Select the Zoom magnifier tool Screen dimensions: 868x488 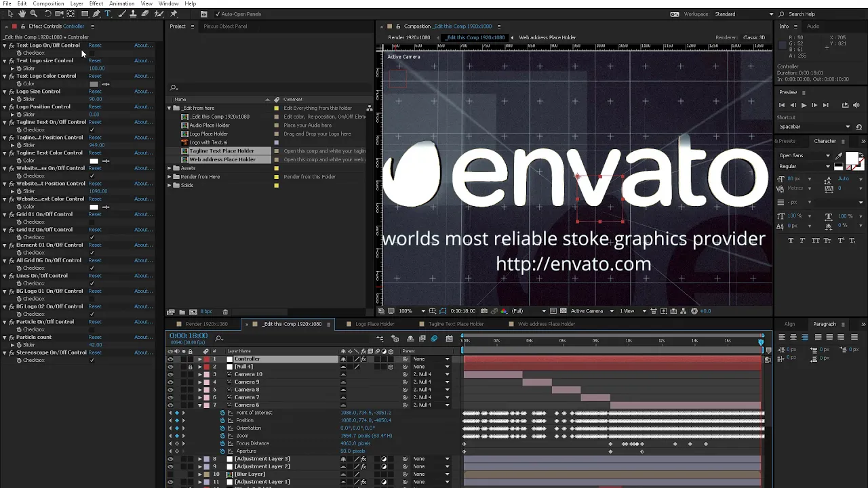34,14
